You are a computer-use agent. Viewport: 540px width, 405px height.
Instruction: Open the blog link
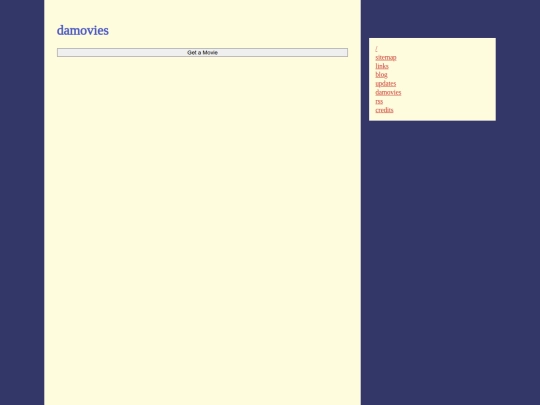(x=381, y=75)
